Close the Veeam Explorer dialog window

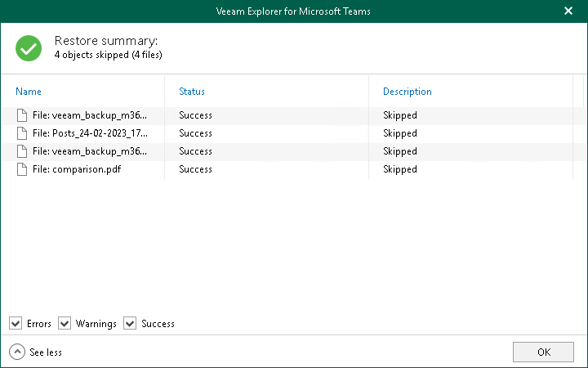point(568,11)
